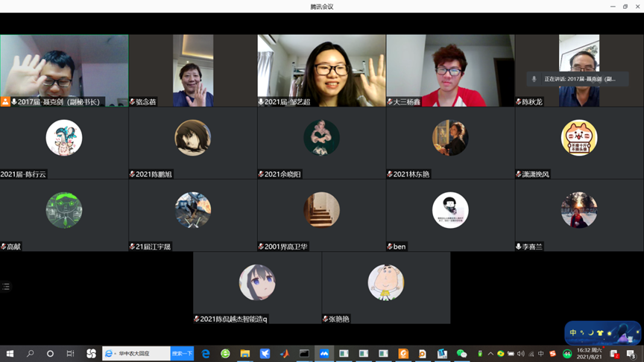Open WeChat from the taskbar
644x362 pixels.
[x=461, y=354]
